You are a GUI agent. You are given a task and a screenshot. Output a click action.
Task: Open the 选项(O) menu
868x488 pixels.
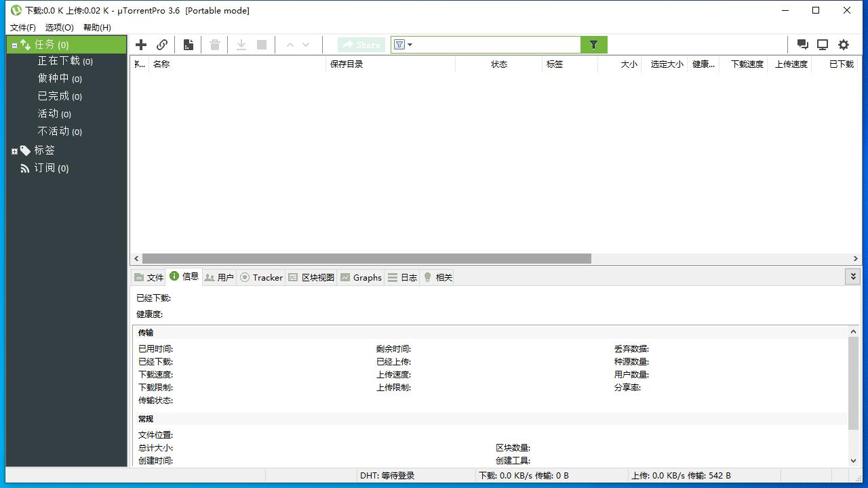point(59,27)
